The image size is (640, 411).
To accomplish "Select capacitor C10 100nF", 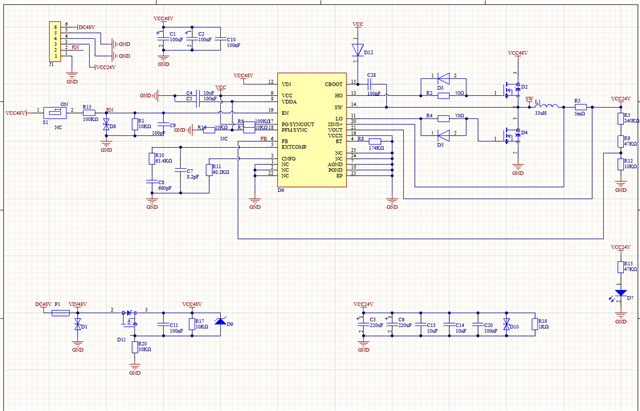I will tap(221, 39).
